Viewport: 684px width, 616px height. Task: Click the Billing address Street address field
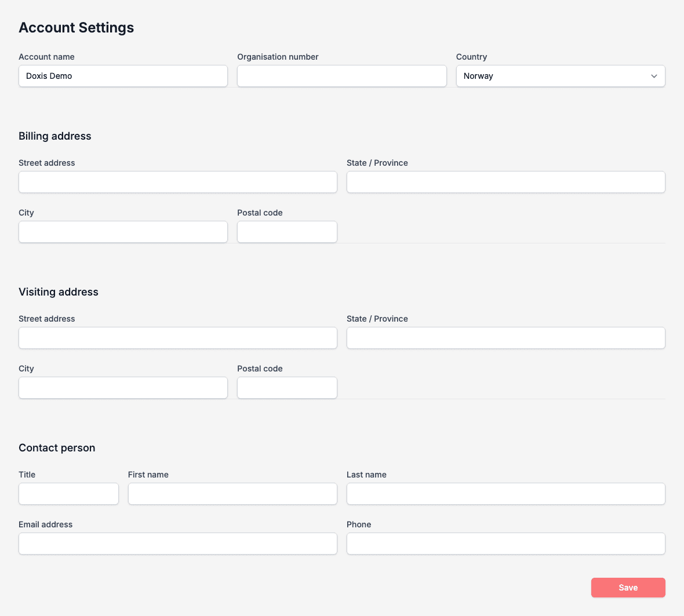[177, 182]
